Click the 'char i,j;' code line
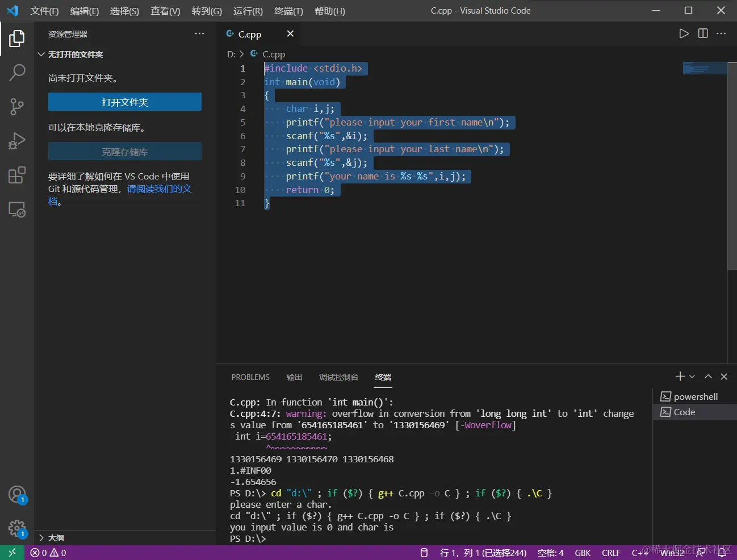The width and height of the screenshot is (737, 560). (310, 108)
